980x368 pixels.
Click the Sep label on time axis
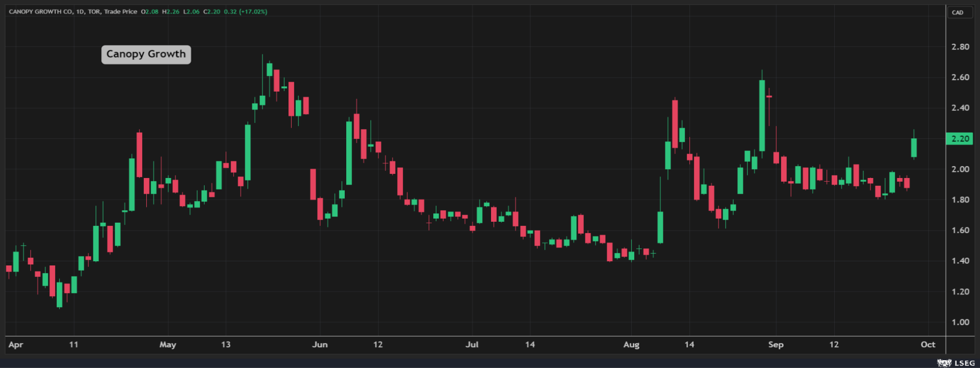[x=775, y=345]
